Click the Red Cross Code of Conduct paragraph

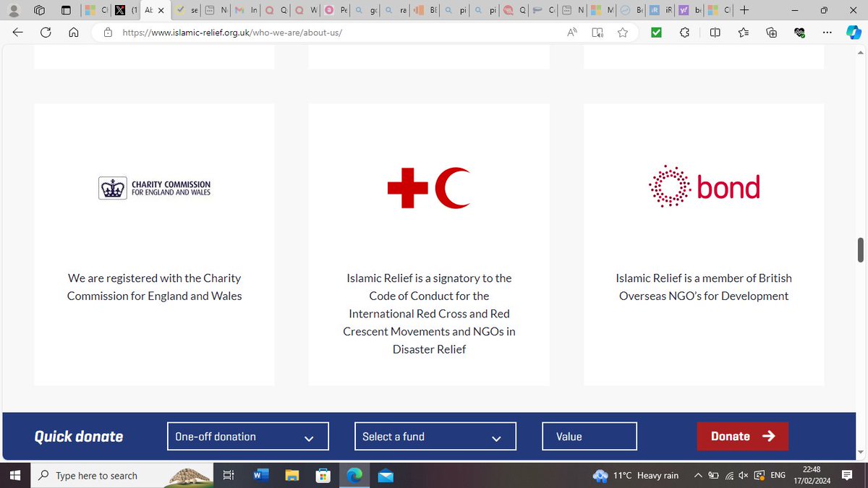(429, 314)
